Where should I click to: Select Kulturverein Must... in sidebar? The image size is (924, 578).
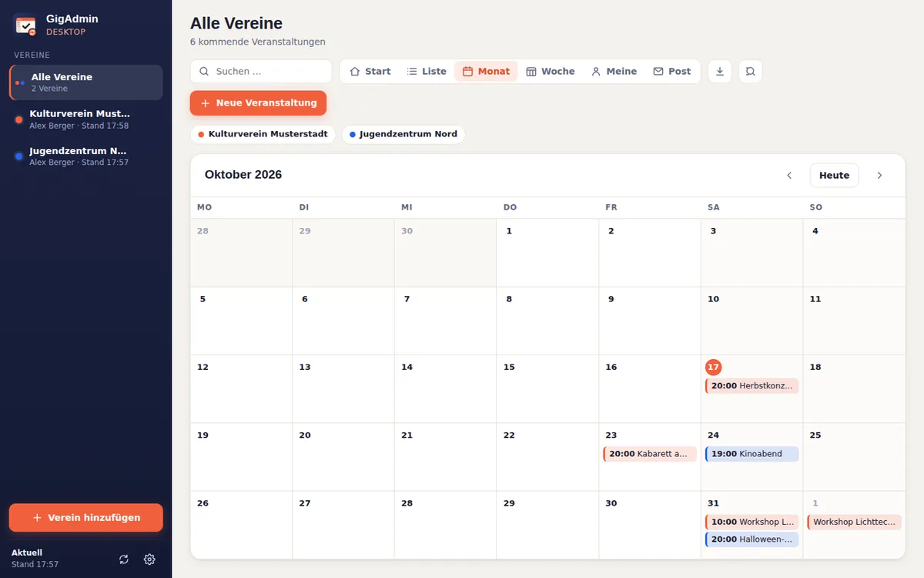[85, 119]
